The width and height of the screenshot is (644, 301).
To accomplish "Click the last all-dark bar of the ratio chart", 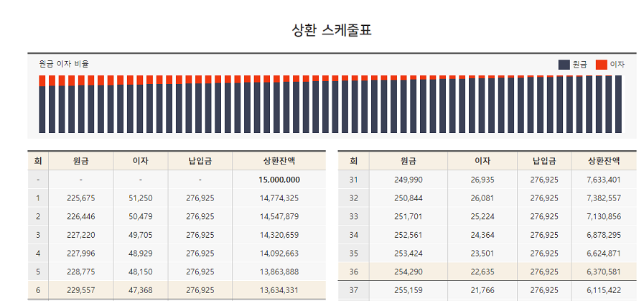I will click(619, 104).
